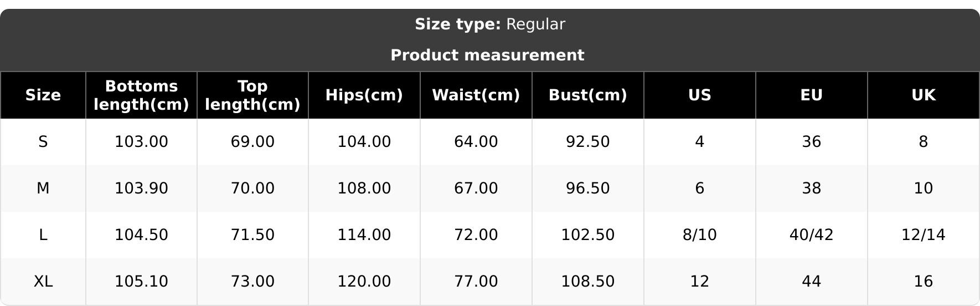The width and height of the screenshot is (980, 306).
Task: Click the 105.10 bottoms length cell
Action: 141,282
